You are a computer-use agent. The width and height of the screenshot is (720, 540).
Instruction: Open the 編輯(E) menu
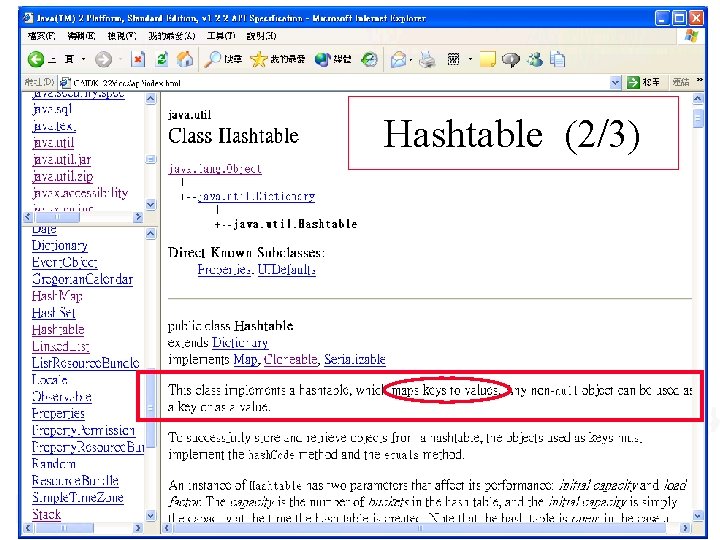tap(81, 35)
